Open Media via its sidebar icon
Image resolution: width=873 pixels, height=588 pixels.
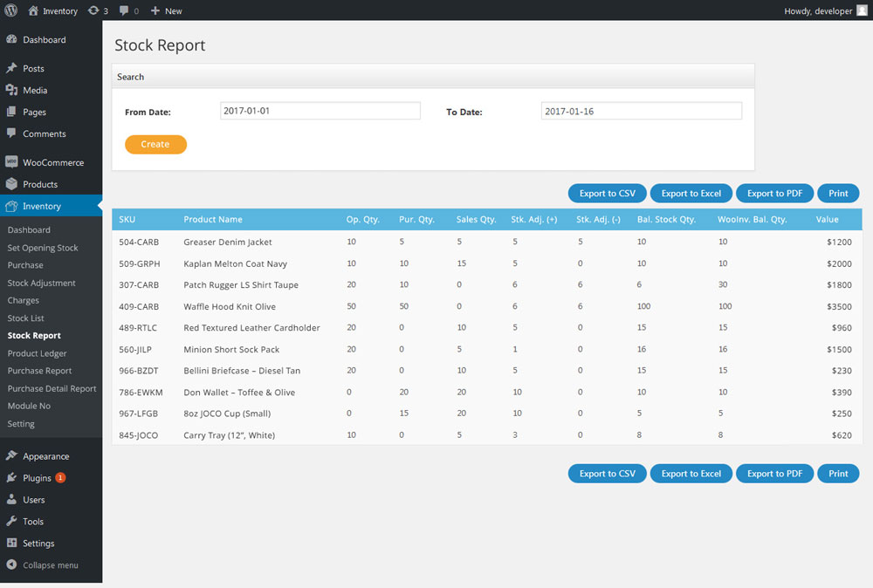(11, 90)
